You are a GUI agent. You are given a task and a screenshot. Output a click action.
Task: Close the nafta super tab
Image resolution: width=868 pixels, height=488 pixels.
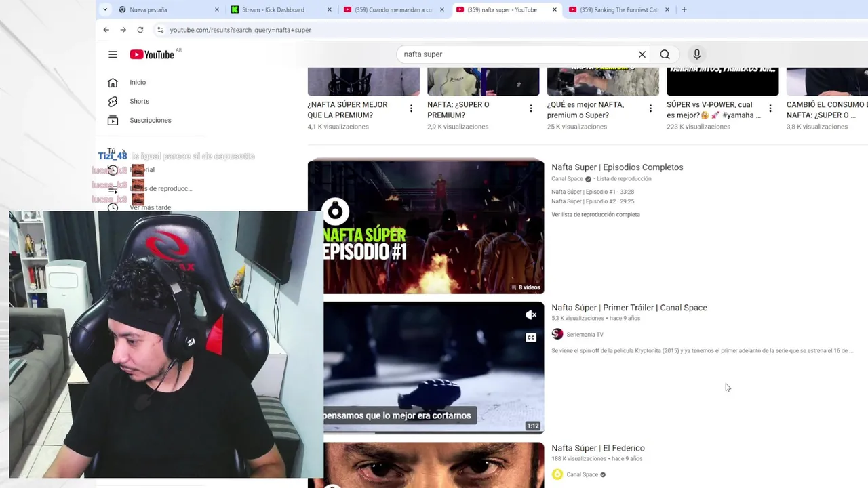(x=555, y=9)
